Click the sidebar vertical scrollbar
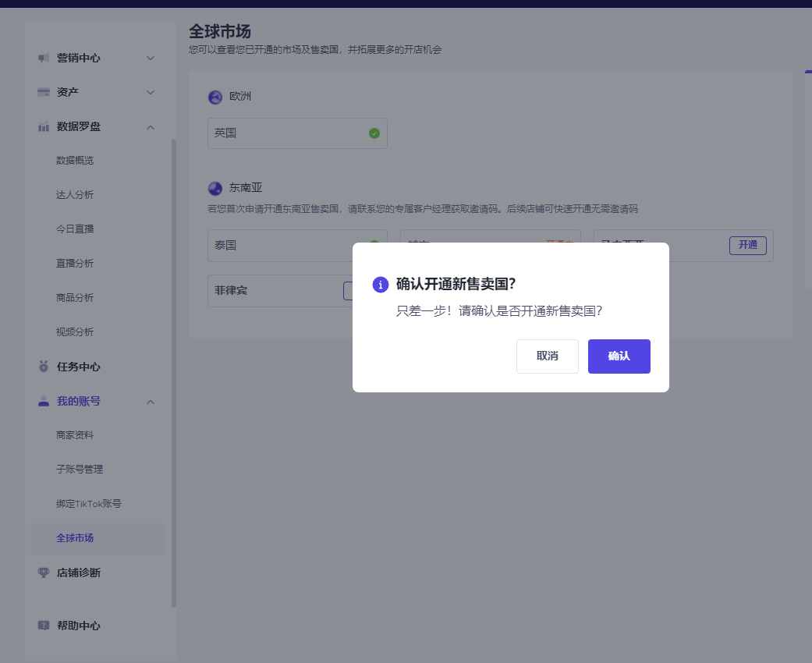The height and width of the screenshot is (663, 812). pos(174,373)
